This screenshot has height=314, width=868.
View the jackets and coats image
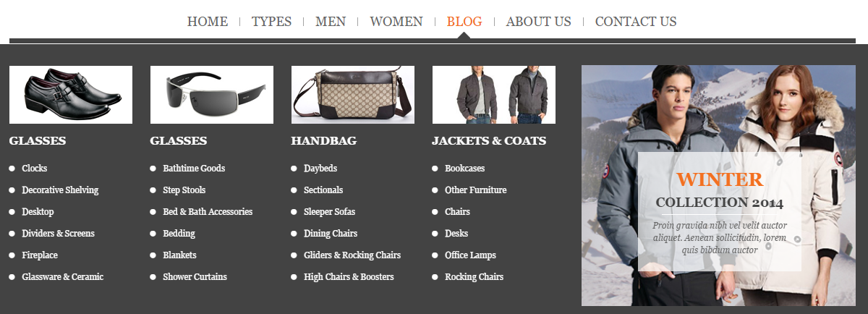coord(494,95)
